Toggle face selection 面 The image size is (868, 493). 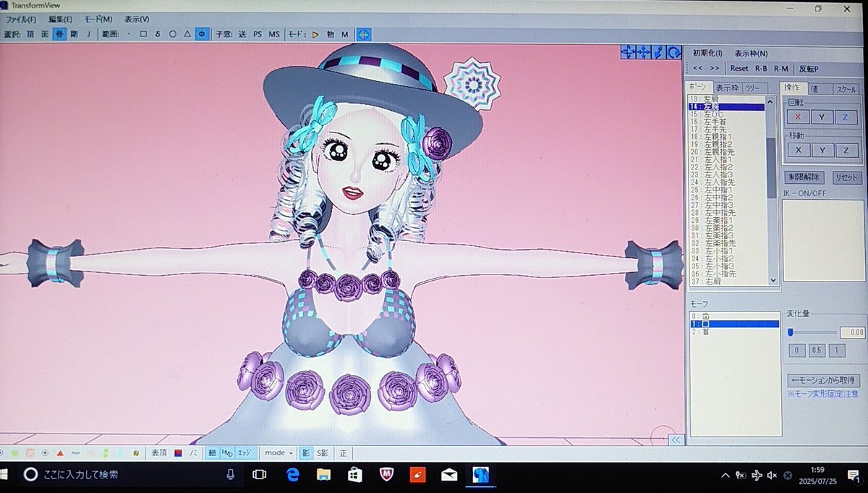coord(45,34)
